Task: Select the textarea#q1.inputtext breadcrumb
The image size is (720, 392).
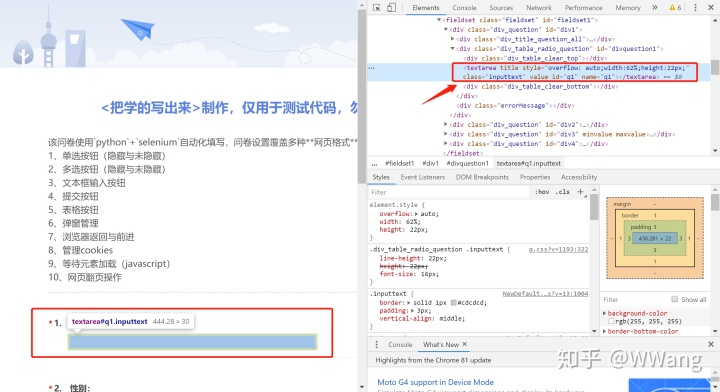Action: tap(529, 163)
